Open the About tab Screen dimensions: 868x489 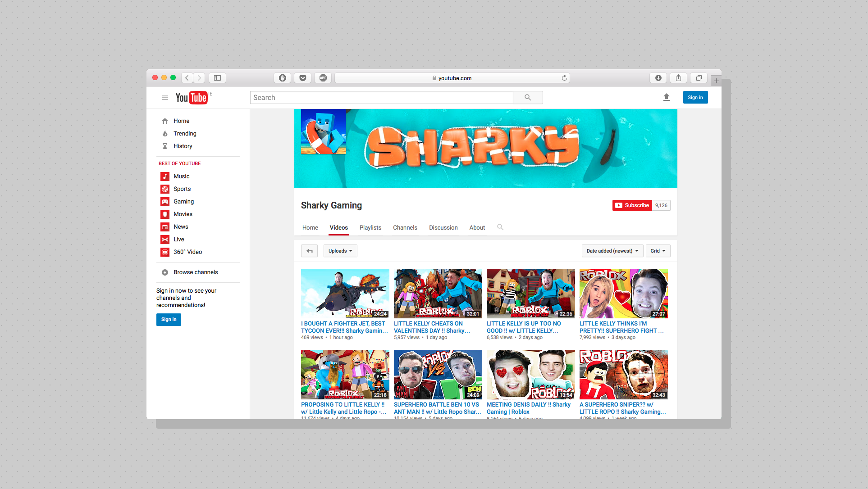(x=477, y=228)
